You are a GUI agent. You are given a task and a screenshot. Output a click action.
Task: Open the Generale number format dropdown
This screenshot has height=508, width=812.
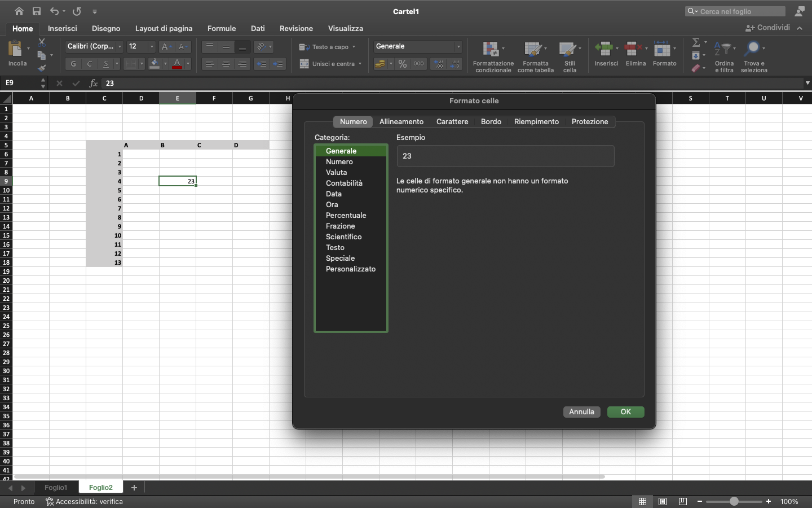tap(458, 46)
